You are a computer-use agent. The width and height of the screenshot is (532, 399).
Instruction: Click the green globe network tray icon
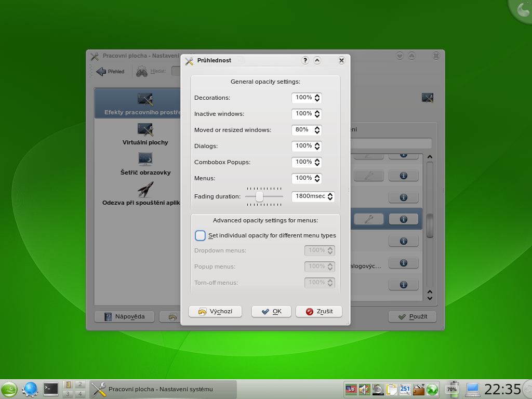click(x=432, y=390)
